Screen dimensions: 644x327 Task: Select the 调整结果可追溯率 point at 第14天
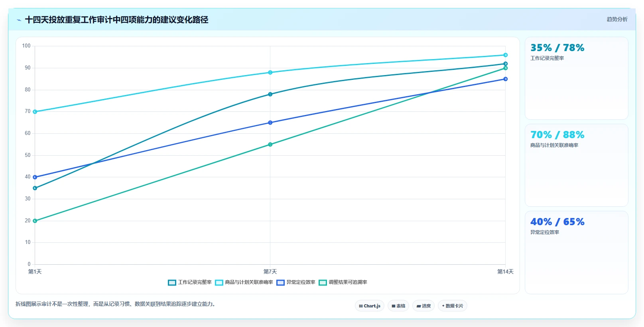(x=505, y=68)
